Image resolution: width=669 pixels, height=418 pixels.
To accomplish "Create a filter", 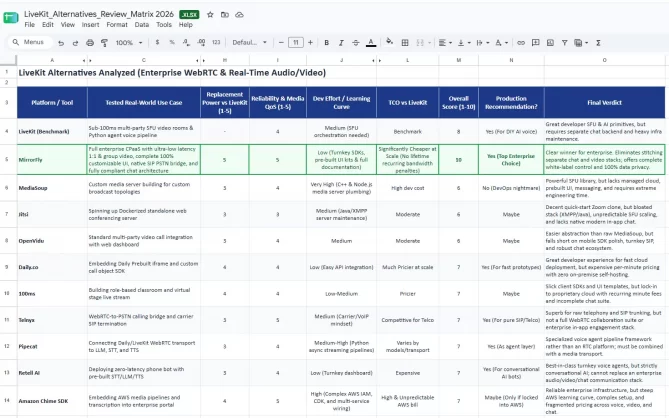I will [x=564, y=43].
